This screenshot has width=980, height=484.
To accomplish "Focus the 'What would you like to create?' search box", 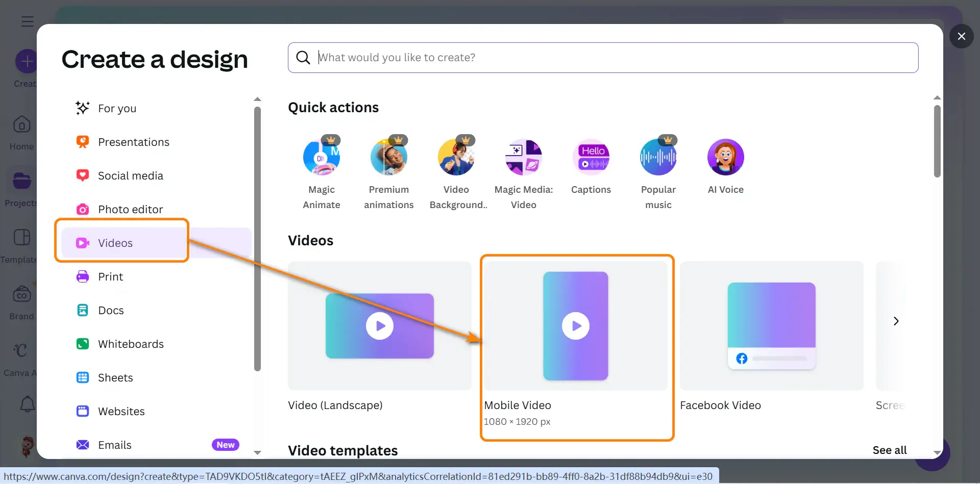I will (612, 58).
